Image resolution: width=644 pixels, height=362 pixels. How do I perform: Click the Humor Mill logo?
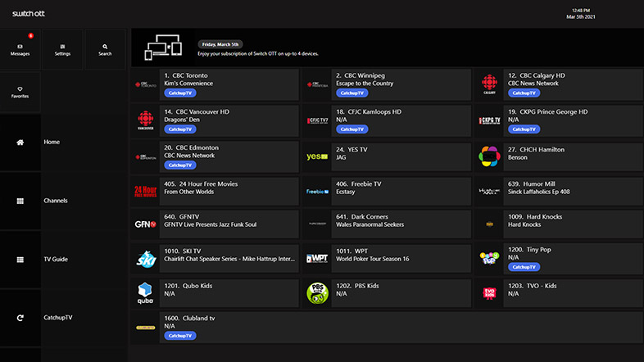pyautogui.click(x=489, y=192)
